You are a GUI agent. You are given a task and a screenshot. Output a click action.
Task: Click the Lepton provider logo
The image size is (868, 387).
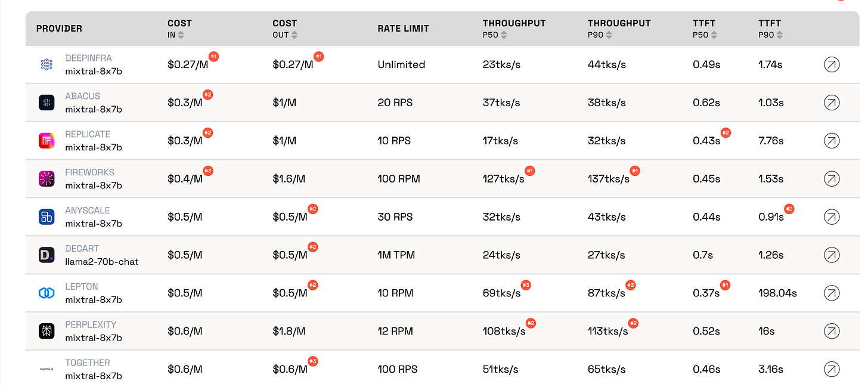pos(46,293)
